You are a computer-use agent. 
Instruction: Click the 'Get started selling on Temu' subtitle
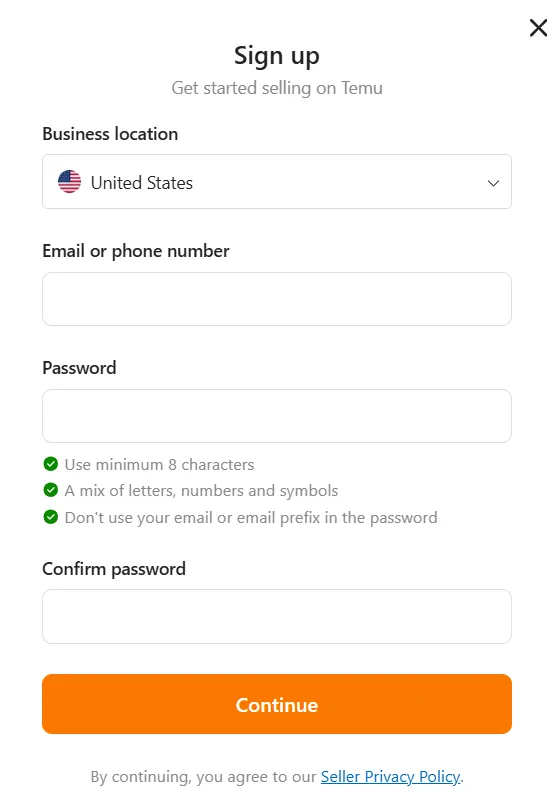(x=277, y=88)
